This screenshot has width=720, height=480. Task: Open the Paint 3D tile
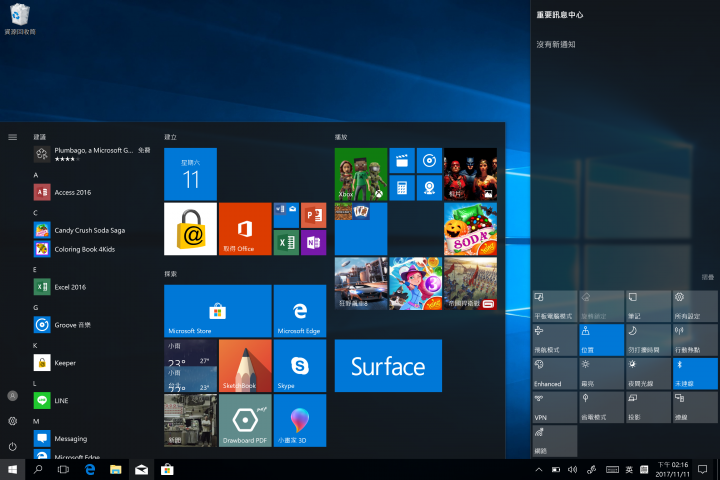[x=300, y=420]
